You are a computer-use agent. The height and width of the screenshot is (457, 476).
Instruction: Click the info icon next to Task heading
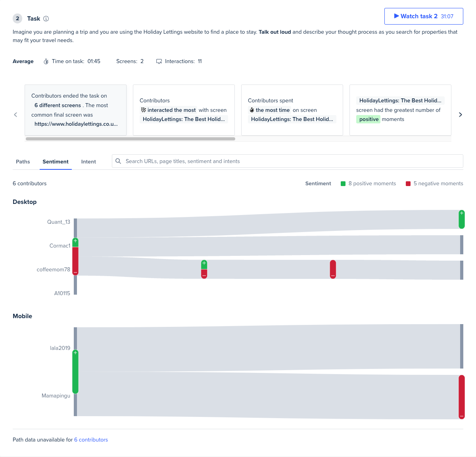(46, 19)
